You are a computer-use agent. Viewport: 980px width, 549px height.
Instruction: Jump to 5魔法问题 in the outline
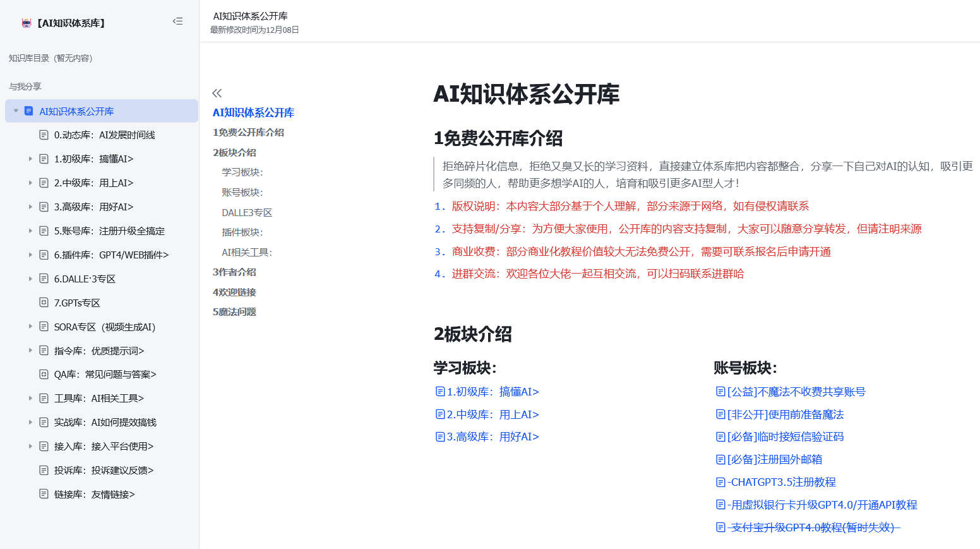pos(234,312)
